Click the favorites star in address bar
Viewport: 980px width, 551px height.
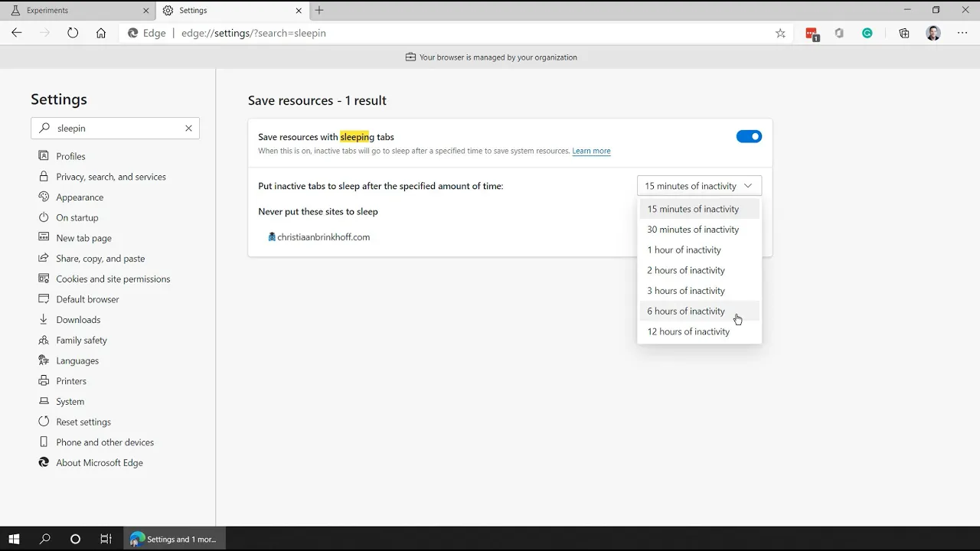click(780, 33)
